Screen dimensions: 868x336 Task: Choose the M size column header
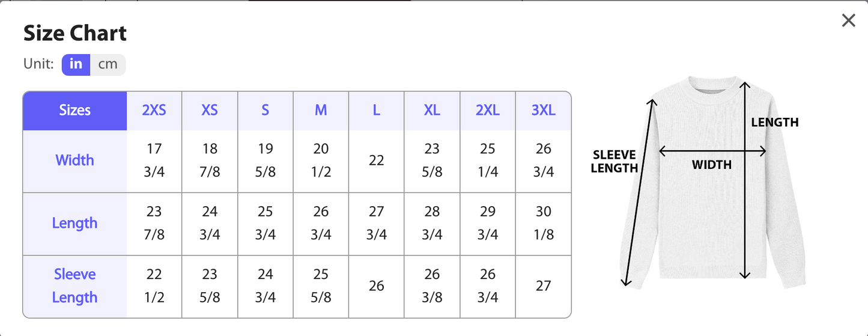321,111
